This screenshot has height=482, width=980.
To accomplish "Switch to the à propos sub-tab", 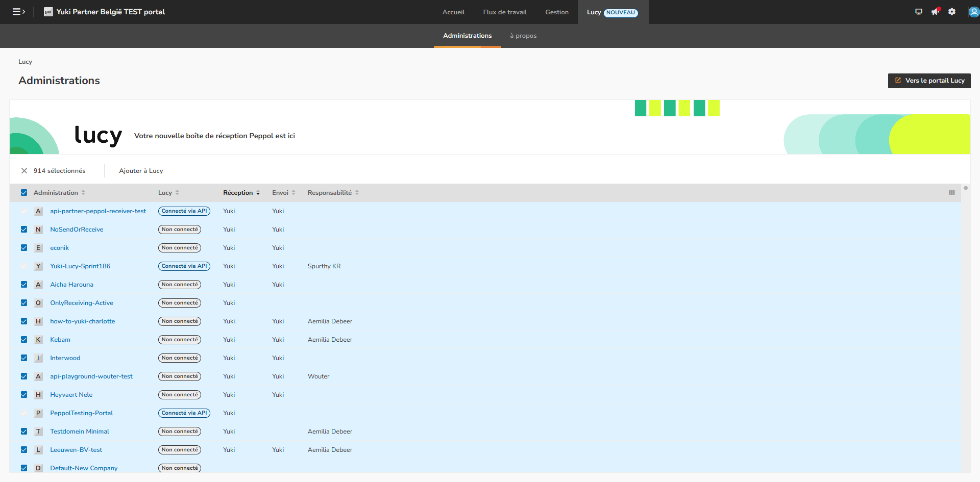I will pyautogui.click(x=523, y=36).
